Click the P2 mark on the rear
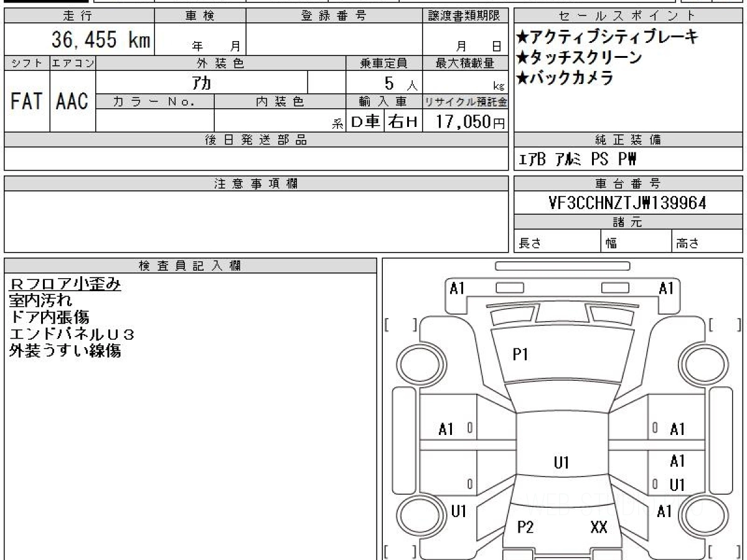 (x=525, y=528)
